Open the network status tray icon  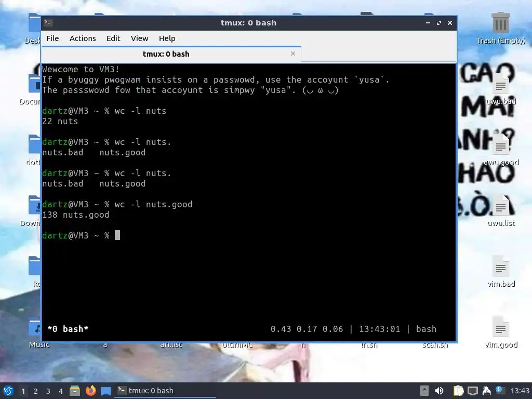pos(473,391)
